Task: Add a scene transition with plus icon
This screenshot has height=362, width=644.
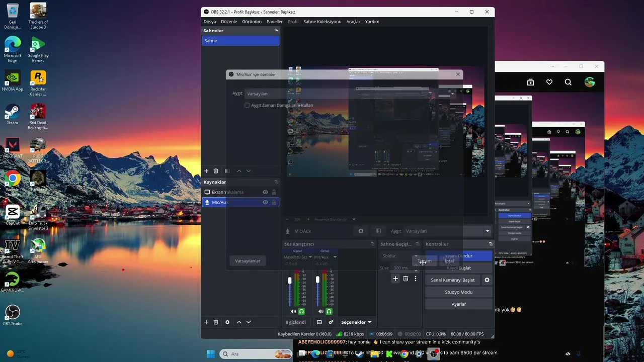Action: [395, 279]
